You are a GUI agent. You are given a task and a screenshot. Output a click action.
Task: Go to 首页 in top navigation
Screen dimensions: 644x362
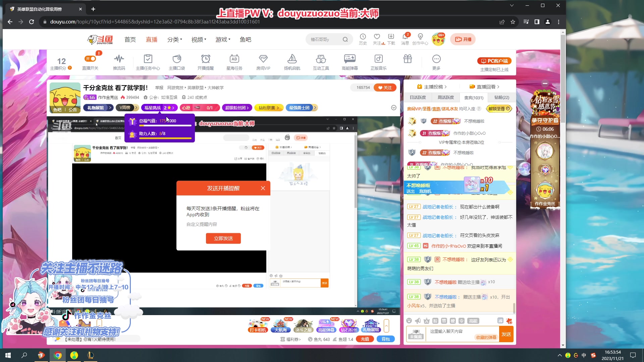[130, 40]
